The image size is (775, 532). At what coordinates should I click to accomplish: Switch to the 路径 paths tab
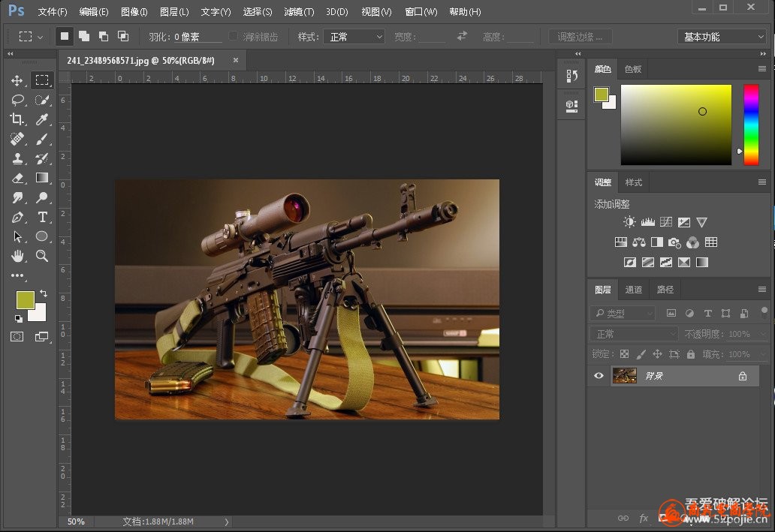click(665, 290)
